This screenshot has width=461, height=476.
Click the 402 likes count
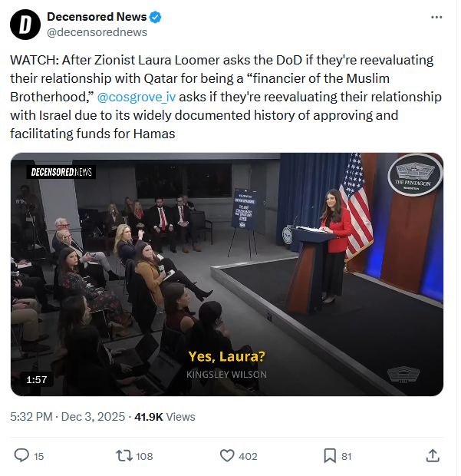pyautogui.click(x=248, y=456)
